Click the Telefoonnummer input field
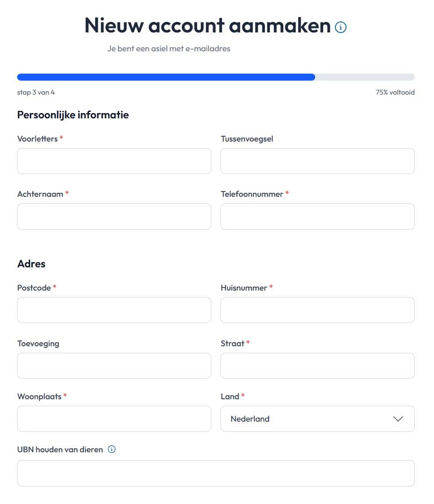 pos(317,216)
